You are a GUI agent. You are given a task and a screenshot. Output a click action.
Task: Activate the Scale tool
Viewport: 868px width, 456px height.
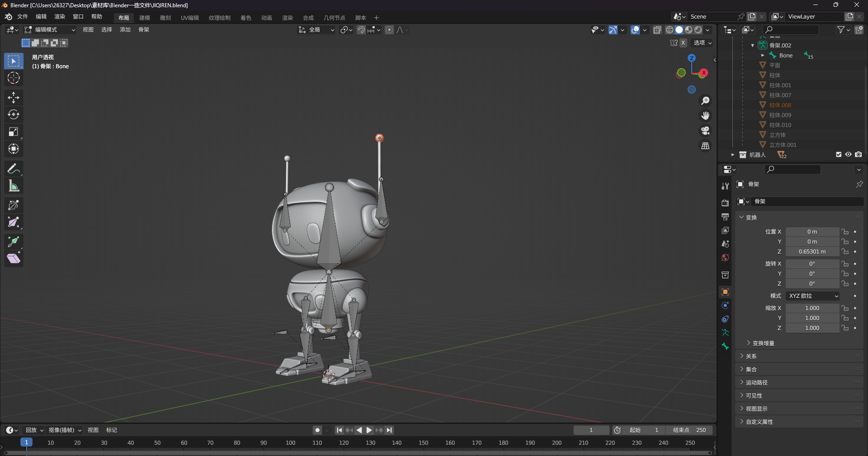tap(14, 132)
